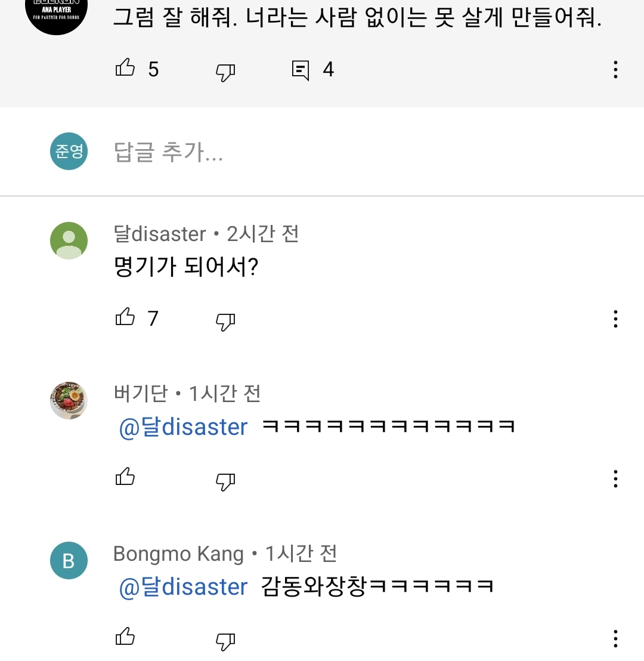This screenshot has width=644, height=661.
Task: Open 버기단's food profile picture
Action: pyautogui.click(x=69, y=400)
